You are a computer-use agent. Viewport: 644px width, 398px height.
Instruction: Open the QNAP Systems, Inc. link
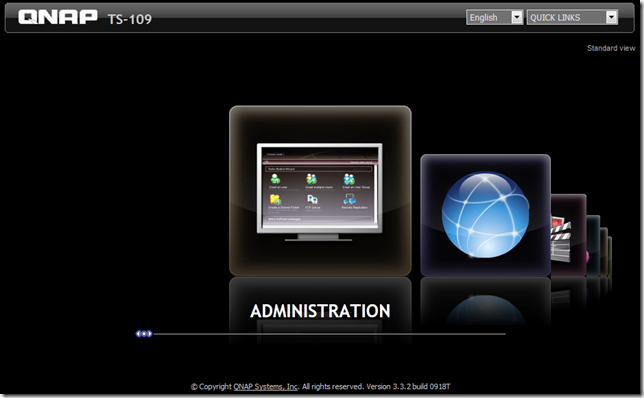pos(265,386)
